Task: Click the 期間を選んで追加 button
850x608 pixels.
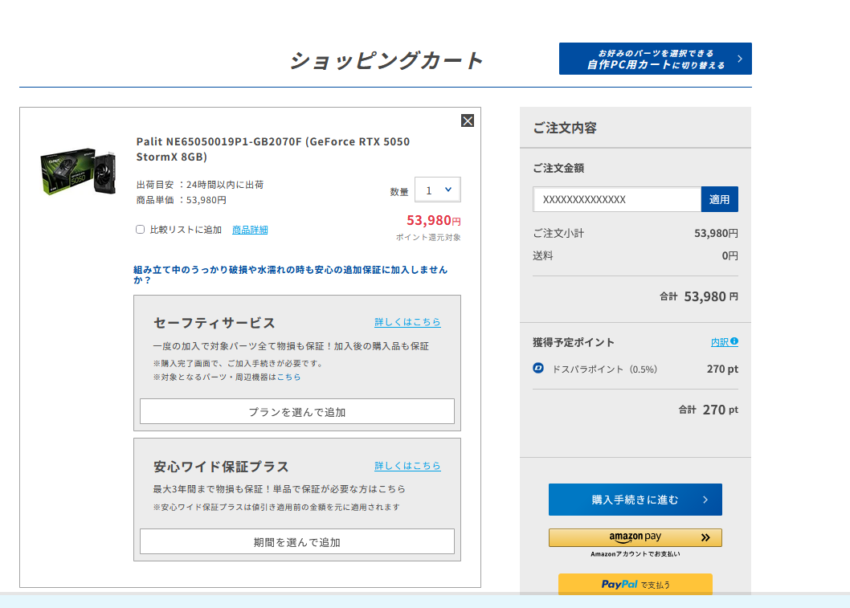Action: point(297,542)
